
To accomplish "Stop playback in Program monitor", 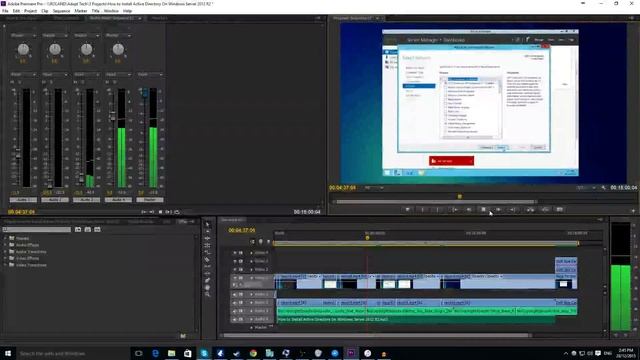I will coord(484,209).
